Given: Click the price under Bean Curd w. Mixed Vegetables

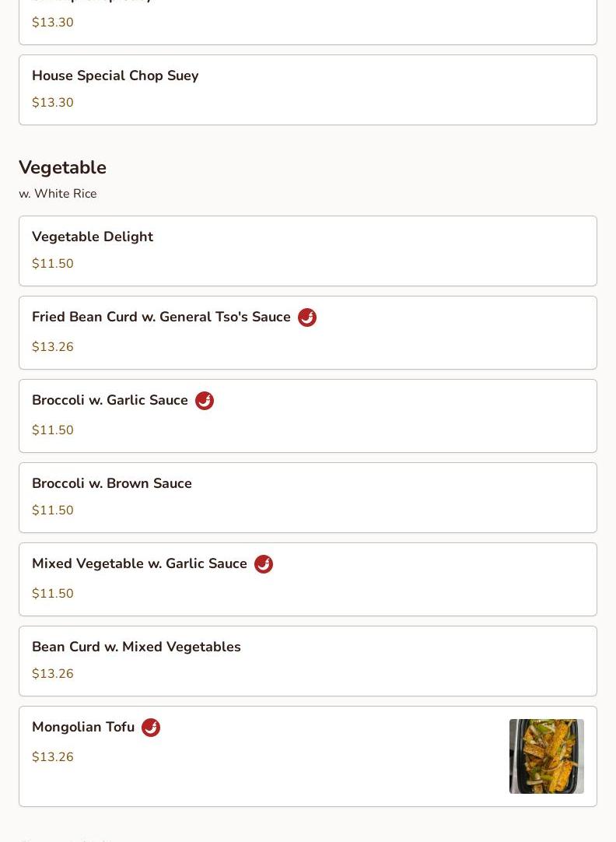Looking at the screenshot, I should point(53,674).
